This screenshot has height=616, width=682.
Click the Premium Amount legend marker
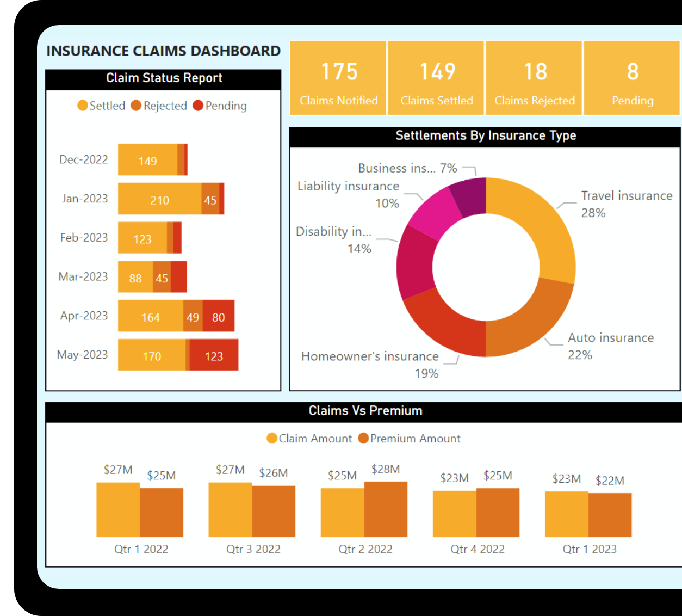pyautogui.click(x=363, y=438)
